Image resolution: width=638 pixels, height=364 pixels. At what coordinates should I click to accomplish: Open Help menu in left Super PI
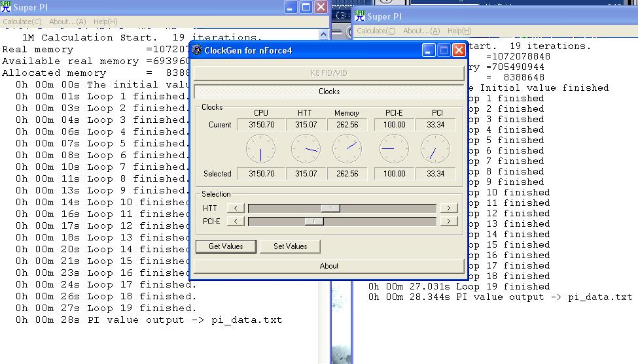click(x=105, y=22)
